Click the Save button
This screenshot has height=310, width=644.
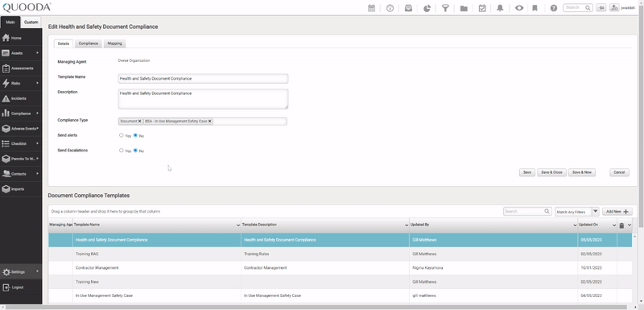click(527, 172)
